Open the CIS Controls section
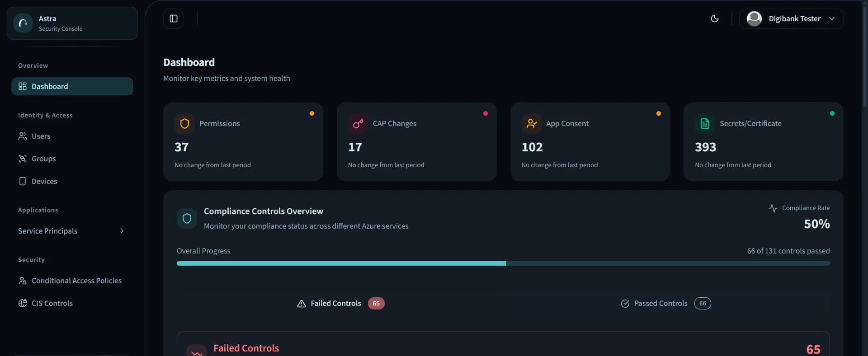 [x=52, y=303]
